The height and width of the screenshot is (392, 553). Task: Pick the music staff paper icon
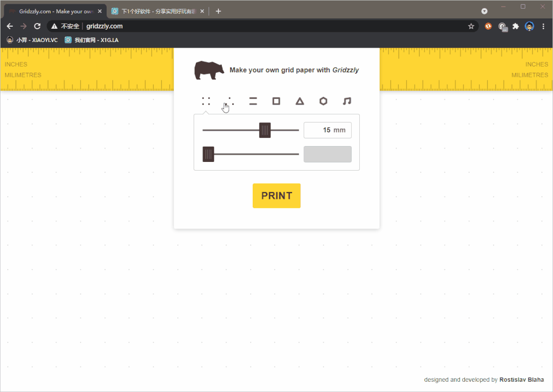pos(347,101)
